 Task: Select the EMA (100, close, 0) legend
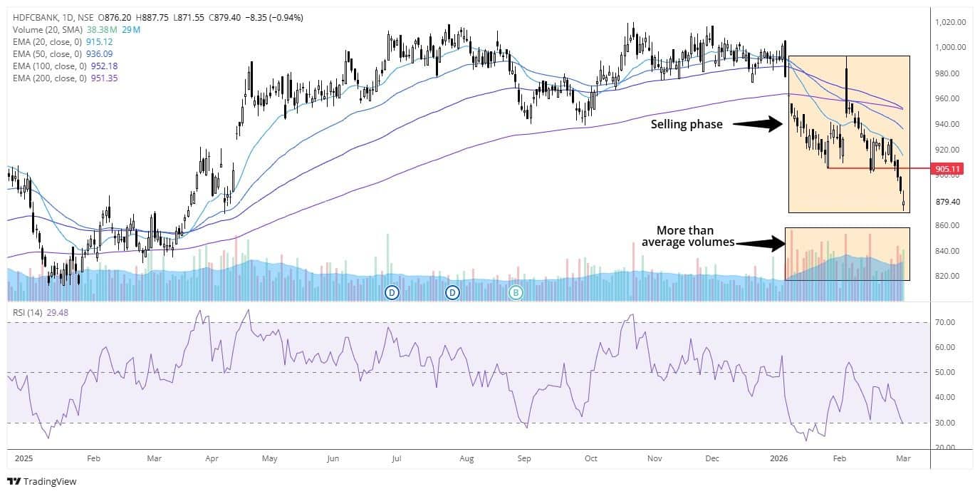click(x=48, y=66)
